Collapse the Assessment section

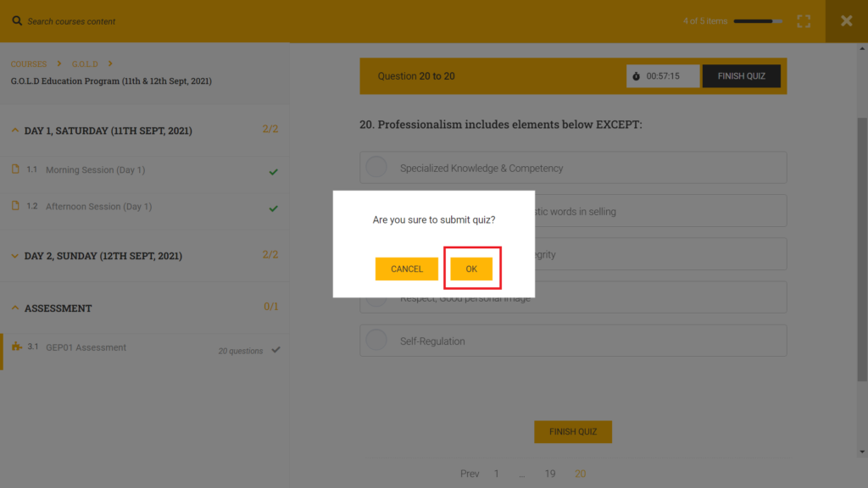[x=14, y=308]
